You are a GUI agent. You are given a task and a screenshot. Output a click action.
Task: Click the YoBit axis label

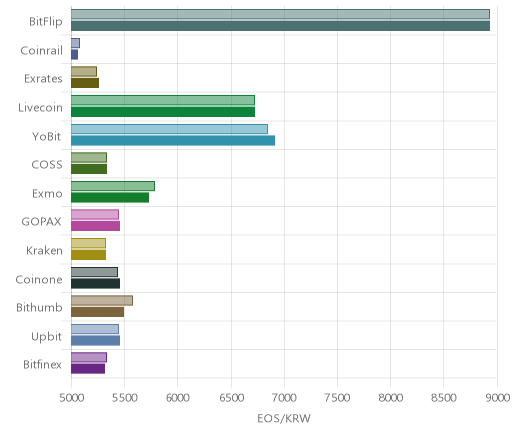pyautogui.click(x=47, y=136)
